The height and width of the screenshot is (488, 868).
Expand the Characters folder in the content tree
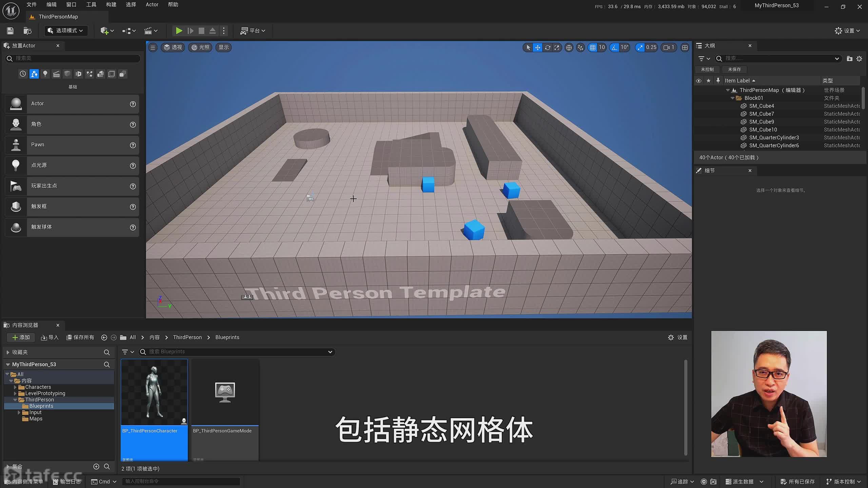15,387
